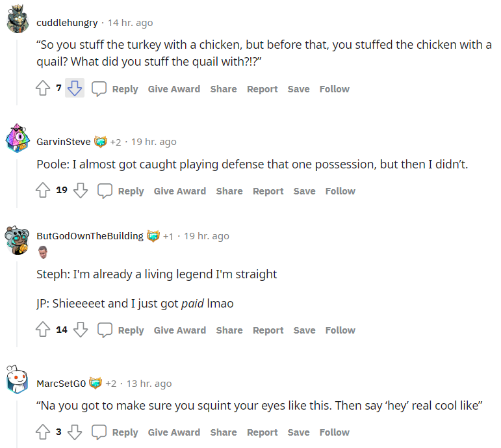Upvote GarvinSteve's Poole defense comment
The height and width of the screenshot is (448, 501).
tap(43, 191)
